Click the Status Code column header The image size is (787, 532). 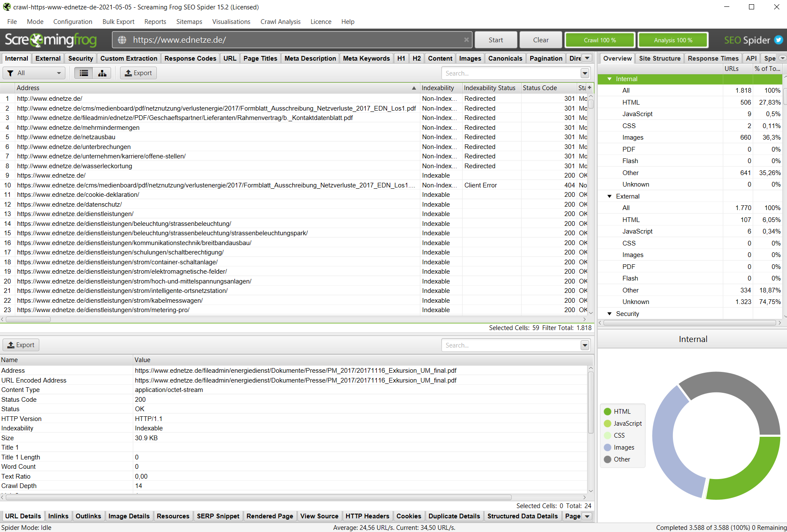pos(548,88)
